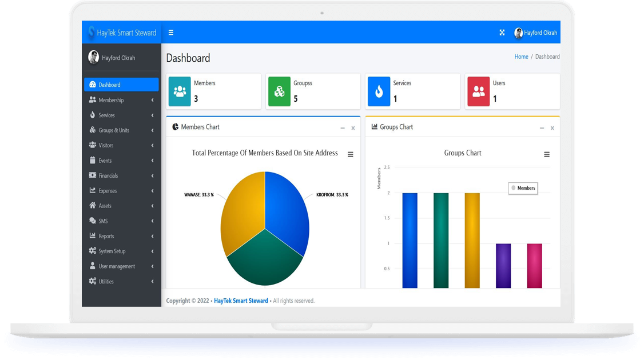Click the teal Members card icon

click(180, 91)
